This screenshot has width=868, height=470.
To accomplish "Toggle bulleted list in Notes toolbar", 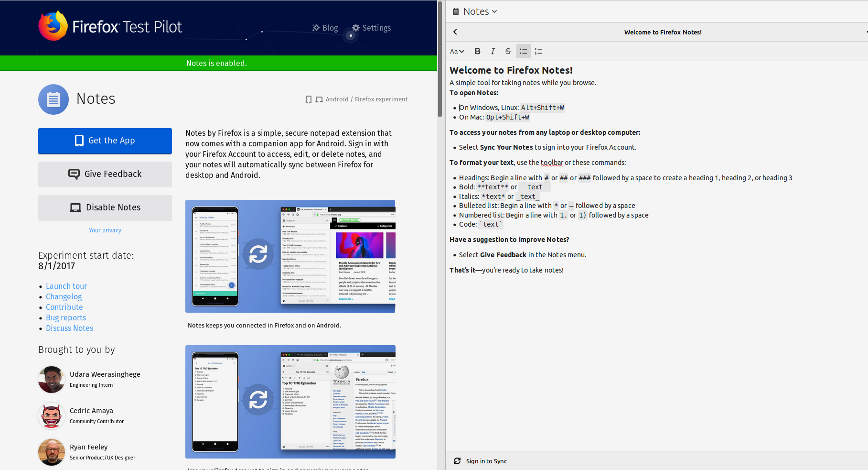I will [524, 51].
